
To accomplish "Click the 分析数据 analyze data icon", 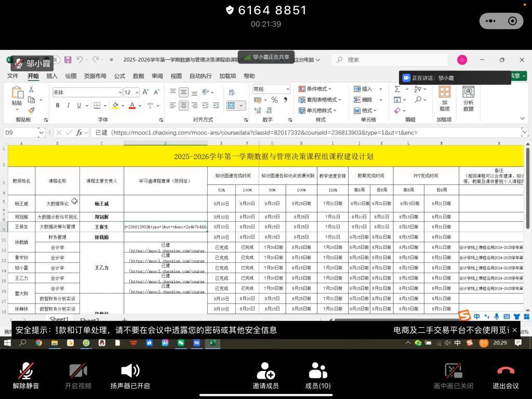I will coord(468,98).
